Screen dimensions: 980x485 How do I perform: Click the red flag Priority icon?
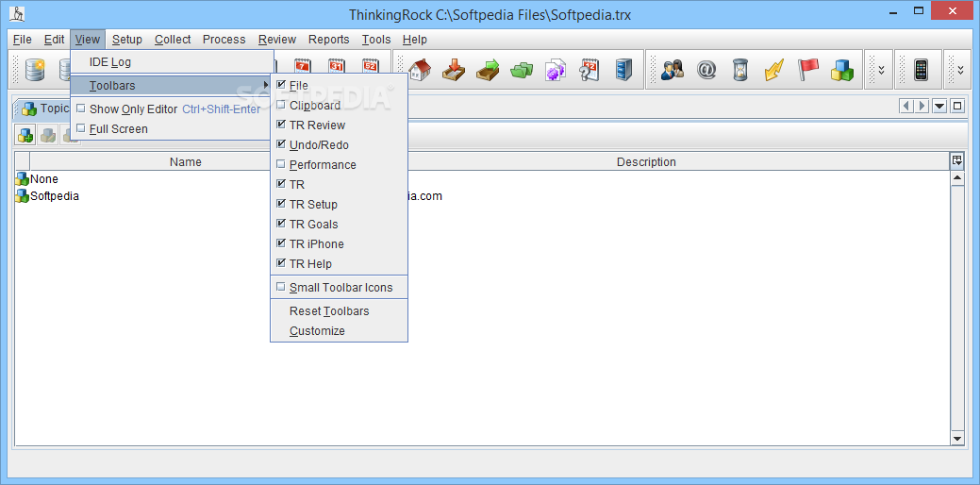[807, 70]
